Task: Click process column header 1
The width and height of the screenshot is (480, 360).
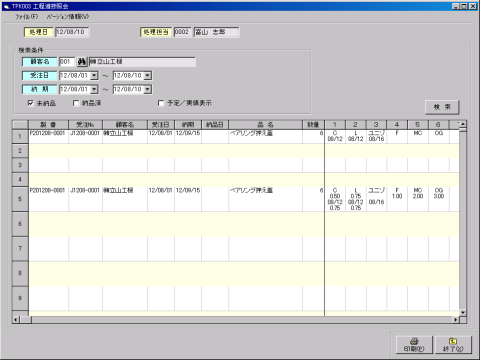Action: click(335, 125)
